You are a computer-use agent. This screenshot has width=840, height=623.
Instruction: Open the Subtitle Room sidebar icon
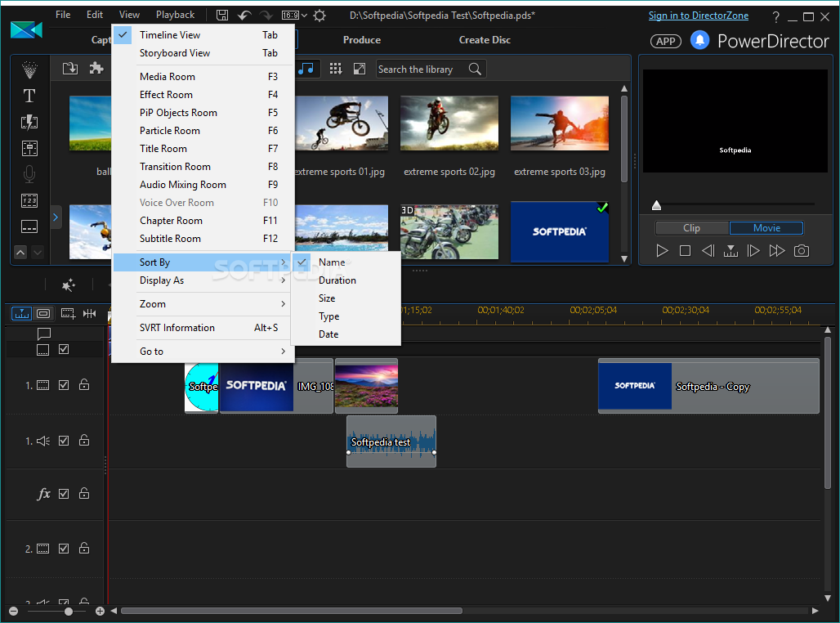click(x=29, y=226)
